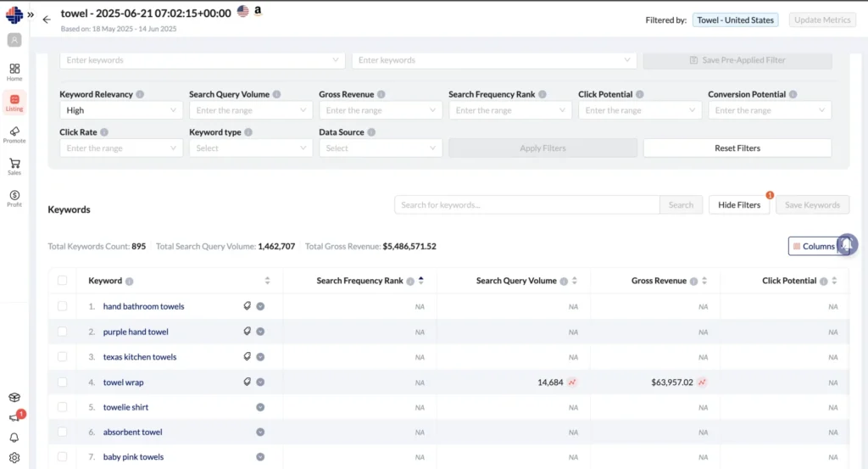Click trend icon beside 14,684 volume
Image resolution: width=868 pixels, height=469 pixels.
click(572, 382)
